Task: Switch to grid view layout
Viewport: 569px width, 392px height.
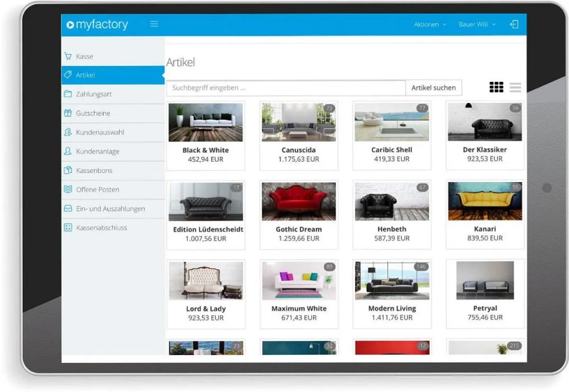Action: coord(496,87)
